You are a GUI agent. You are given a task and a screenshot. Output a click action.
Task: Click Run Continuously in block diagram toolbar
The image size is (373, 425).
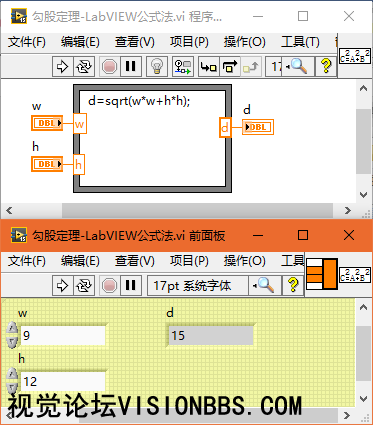tap(84, 67)
